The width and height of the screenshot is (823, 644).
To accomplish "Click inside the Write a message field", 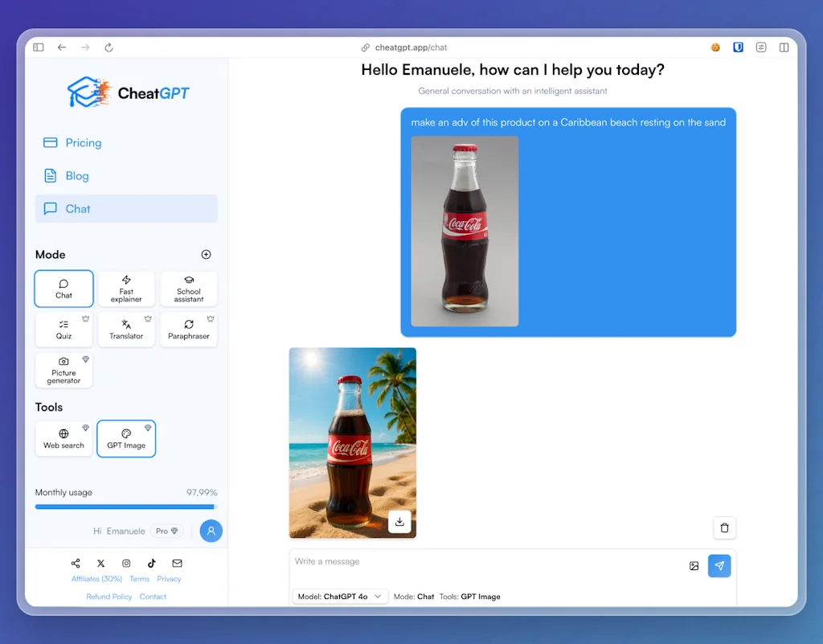I will coord(402,561).
